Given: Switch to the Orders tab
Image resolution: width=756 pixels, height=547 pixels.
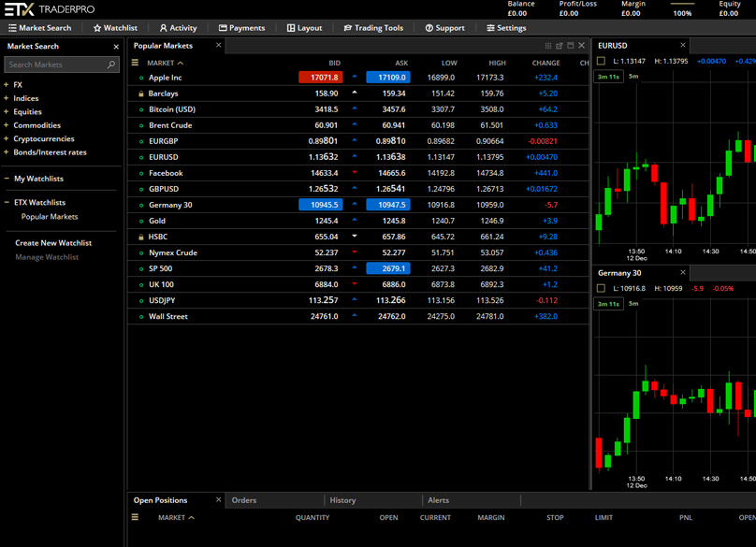Looking at the screenshot, I should (x=244, y=500).
